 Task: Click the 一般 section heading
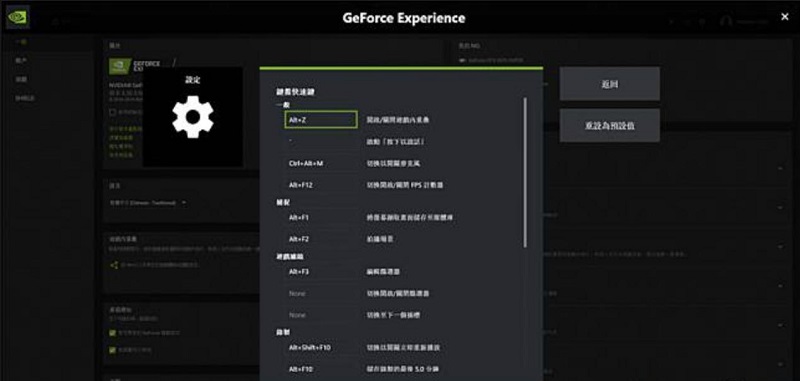pyautogui.click(x=283, y=105)
